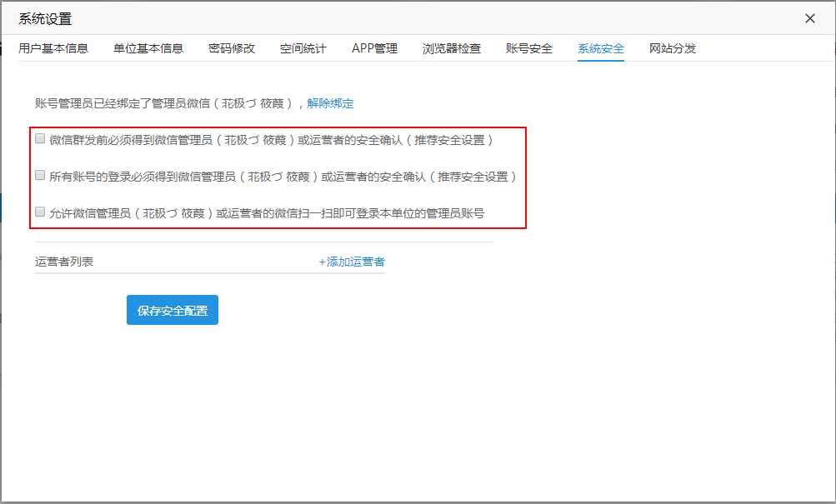Click the 推荐安全设置 text on the 微信群发前 option
The width and height of the screenshot is (836, 504).
pos(449,140)
